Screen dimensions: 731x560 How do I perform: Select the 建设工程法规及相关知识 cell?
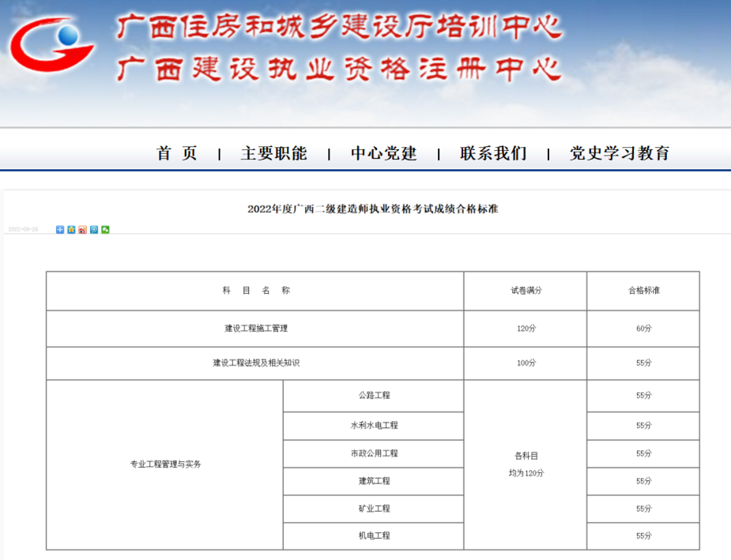tap(254, 363)
